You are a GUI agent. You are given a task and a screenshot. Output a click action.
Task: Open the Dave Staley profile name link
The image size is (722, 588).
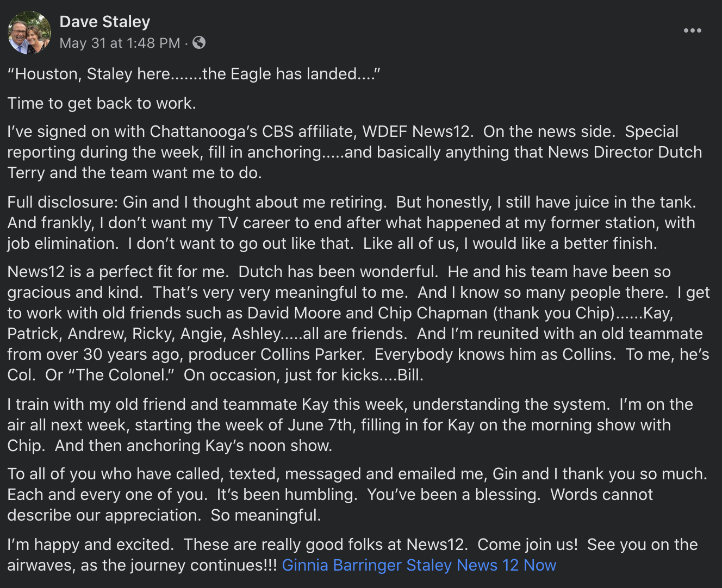(x=105, y=22)
